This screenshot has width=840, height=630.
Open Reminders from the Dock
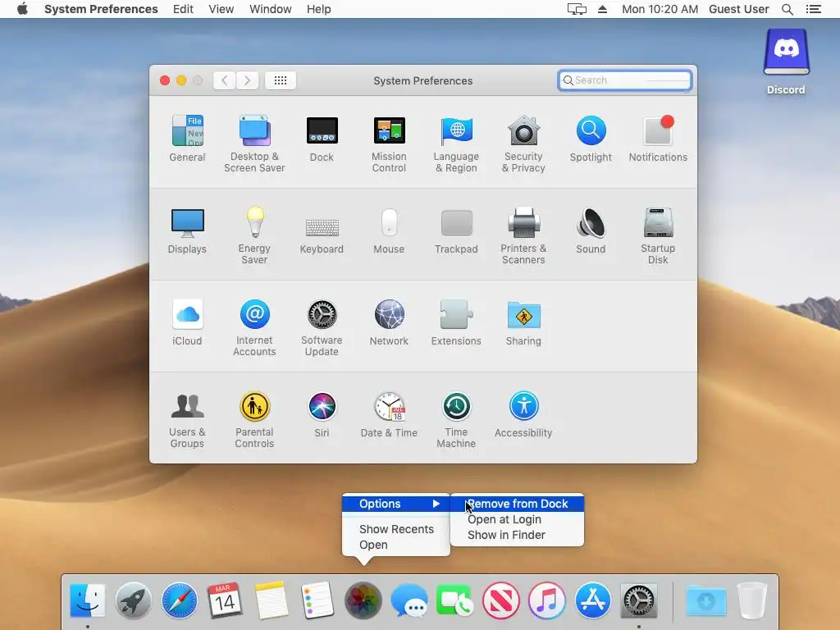click(x=317, y=600)
